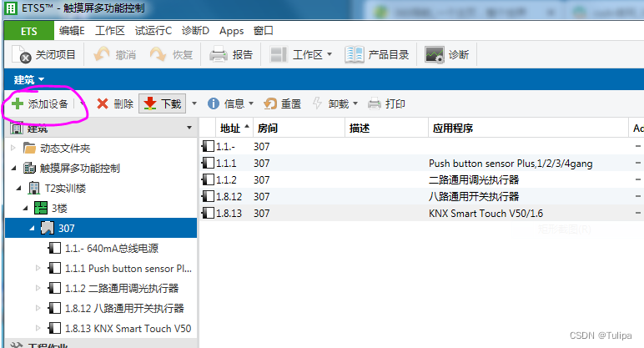Open the tree panel 建筑 header dropdown

(x=189, y=128)
